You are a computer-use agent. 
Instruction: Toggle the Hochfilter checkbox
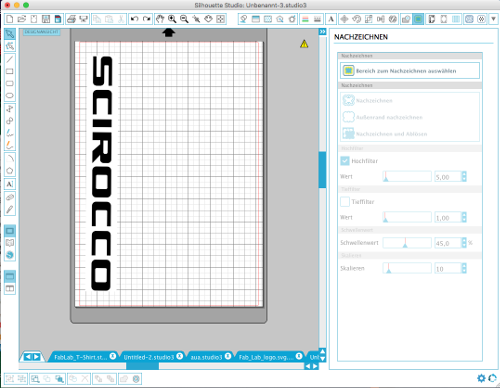click(x=345, y=161)
